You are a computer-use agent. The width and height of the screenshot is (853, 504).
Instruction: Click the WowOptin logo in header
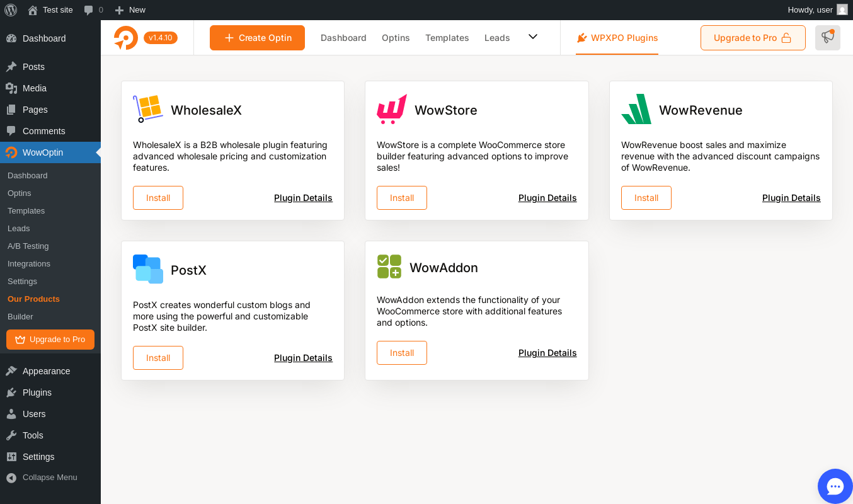[126, 38]
